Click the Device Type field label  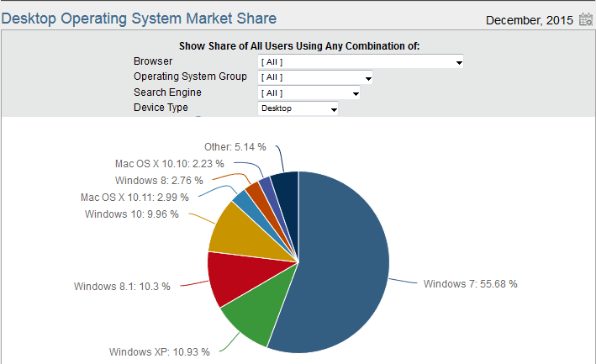161,108
